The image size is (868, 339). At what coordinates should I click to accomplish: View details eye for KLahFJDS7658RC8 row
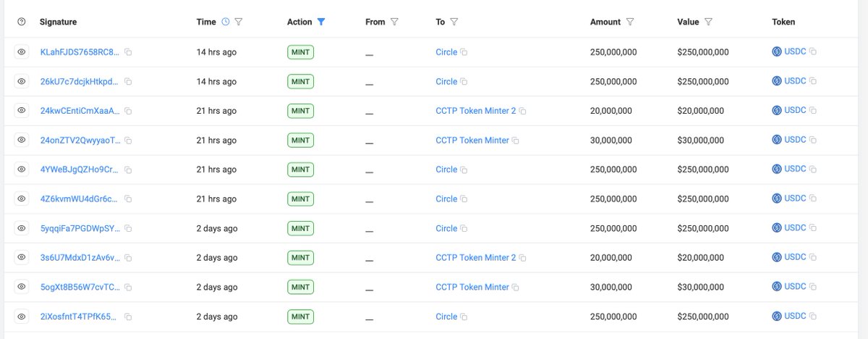[x=22, y=52]
